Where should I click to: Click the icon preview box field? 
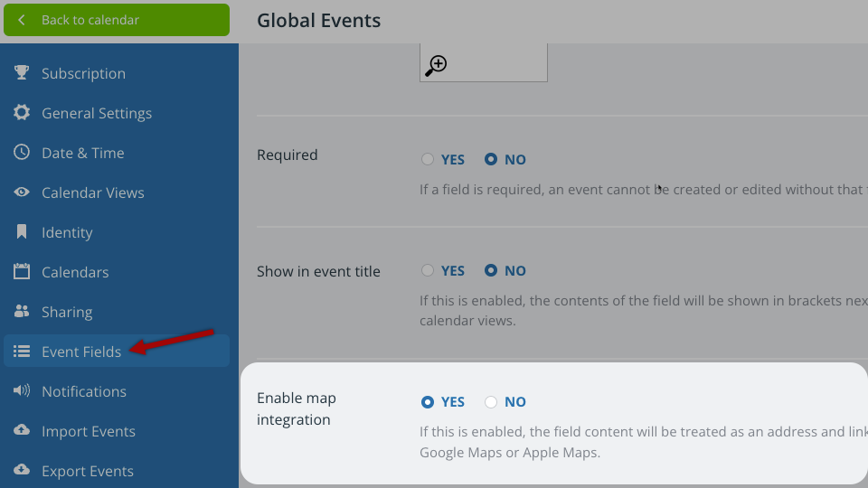click(483, 62)
